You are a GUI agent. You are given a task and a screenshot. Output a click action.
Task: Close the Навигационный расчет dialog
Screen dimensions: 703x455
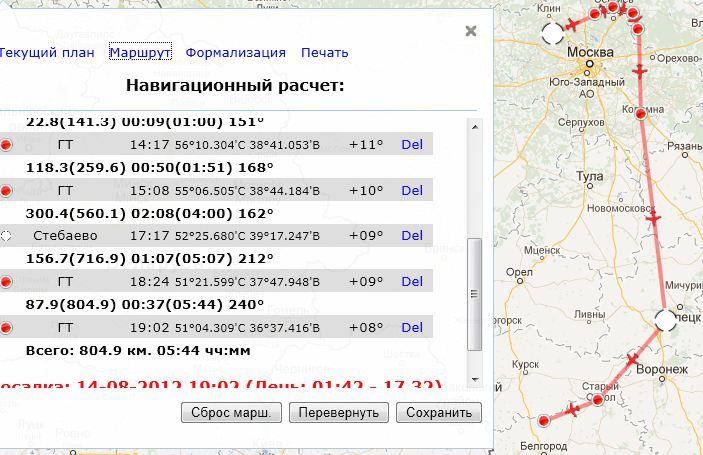[x=471, y=31]
